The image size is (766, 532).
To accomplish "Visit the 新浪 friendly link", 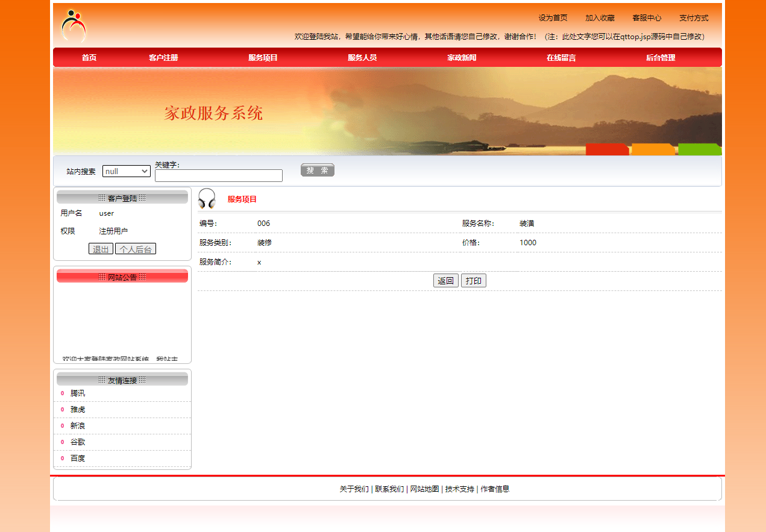I will pos(77,425).
